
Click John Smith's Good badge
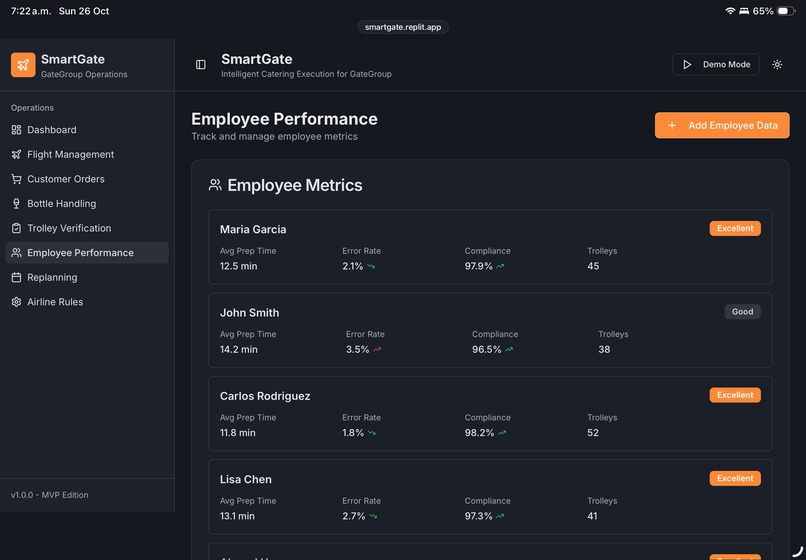[x=742, y=312]
